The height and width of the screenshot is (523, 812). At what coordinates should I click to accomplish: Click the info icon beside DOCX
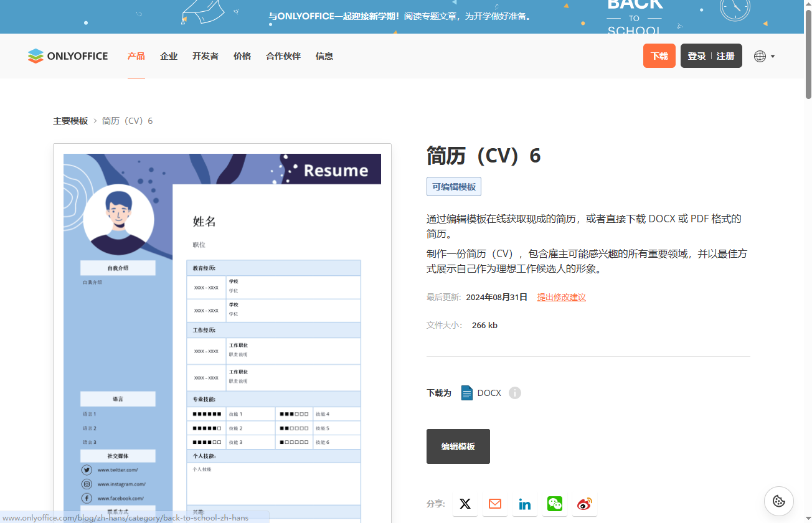tap(515, 393)
